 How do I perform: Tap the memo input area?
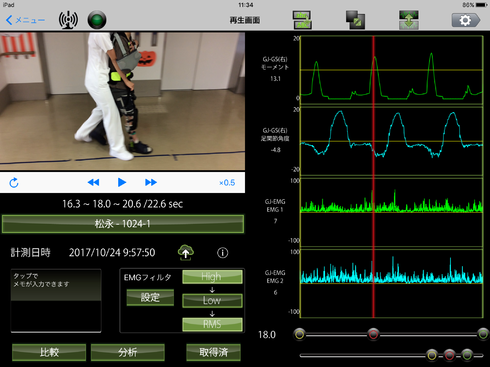(x=56, y=300)
